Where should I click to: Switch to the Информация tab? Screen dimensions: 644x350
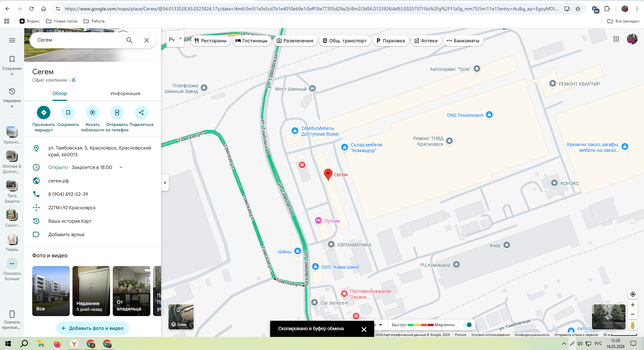click(126, 93)
